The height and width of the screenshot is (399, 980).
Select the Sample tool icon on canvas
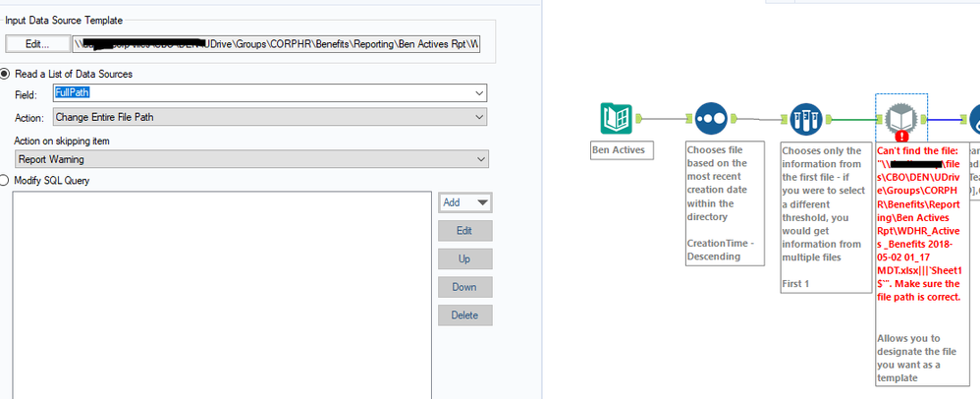[805, 118]
